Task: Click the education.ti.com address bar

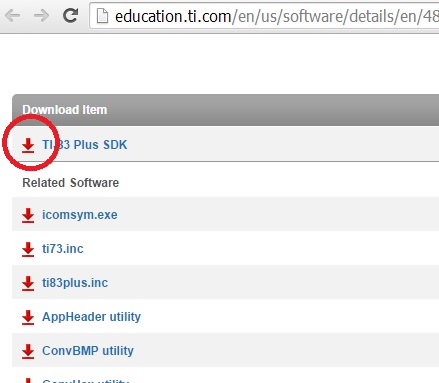Action: point(264,16)
